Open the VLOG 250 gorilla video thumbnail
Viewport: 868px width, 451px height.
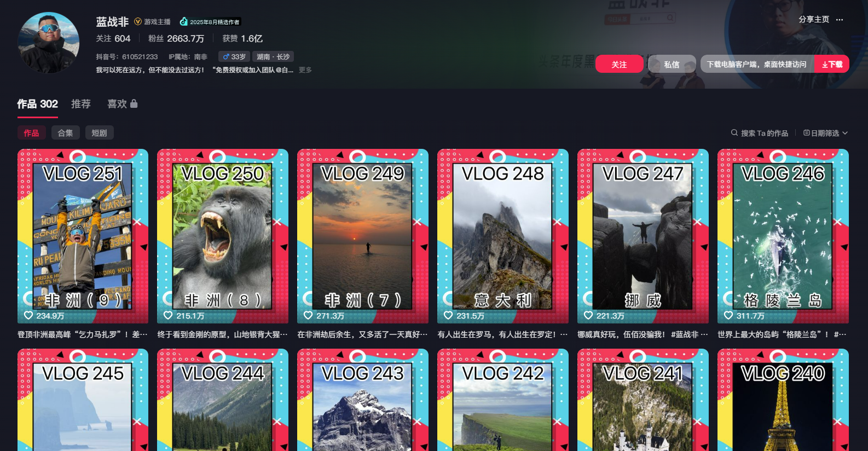(x=223, y=235)
